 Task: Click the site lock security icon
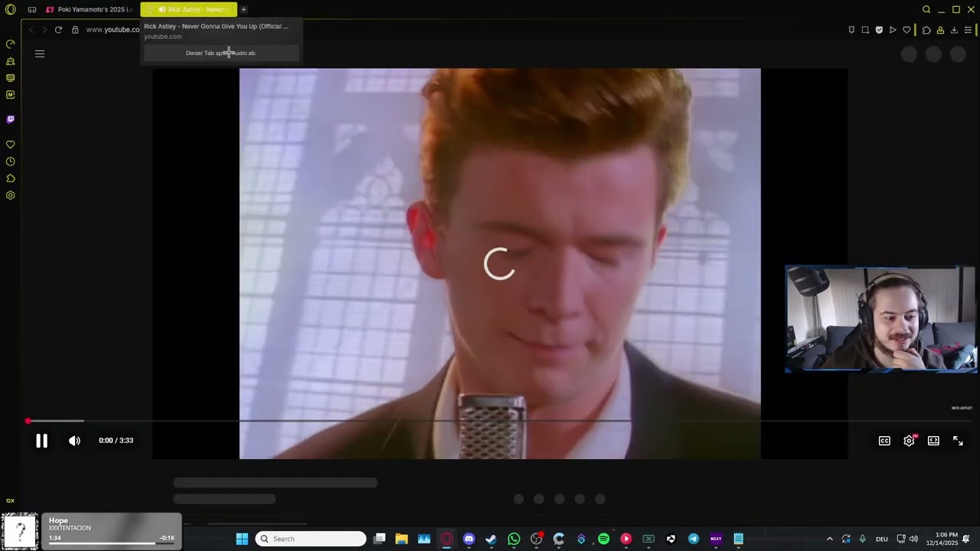[x=75, y=30]
